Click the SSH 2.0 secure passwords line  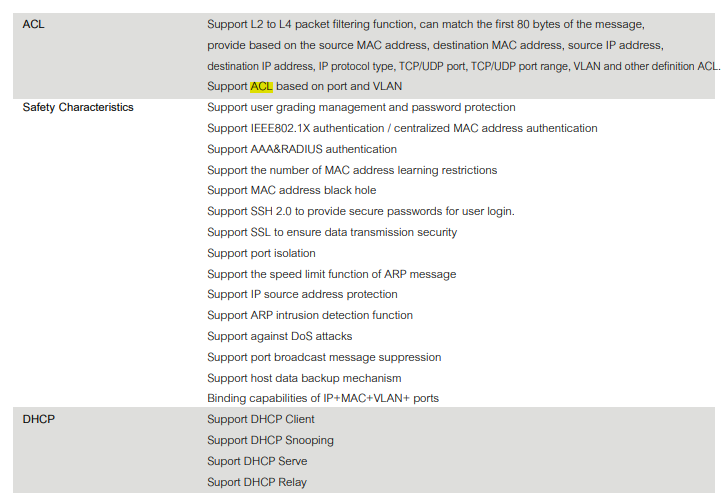click(361, 211)
